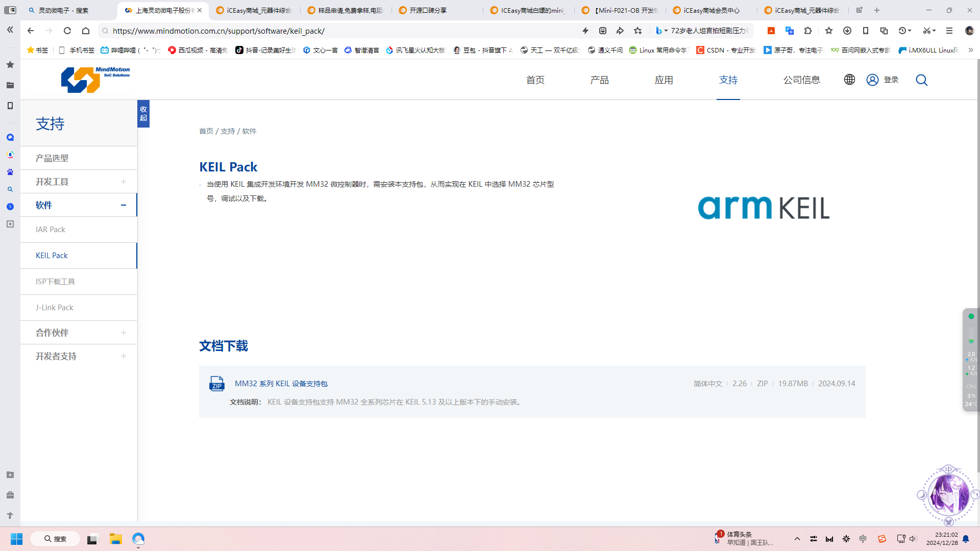Screen dimensions: 980x551
Task: Switch to the 灵动微电子 - 搜索 tab
Action: [x=64, y=10]
